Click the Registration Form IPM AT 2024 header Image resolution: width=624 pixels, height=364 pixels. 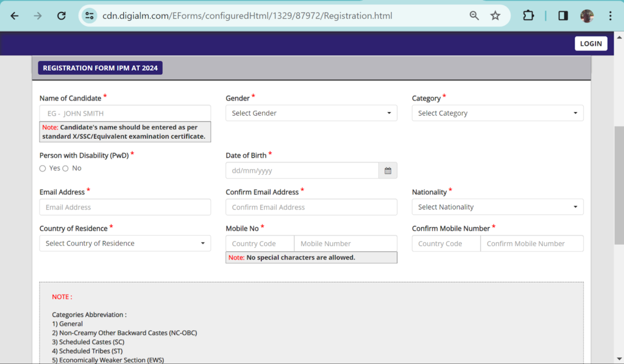(x=101, y=68)
